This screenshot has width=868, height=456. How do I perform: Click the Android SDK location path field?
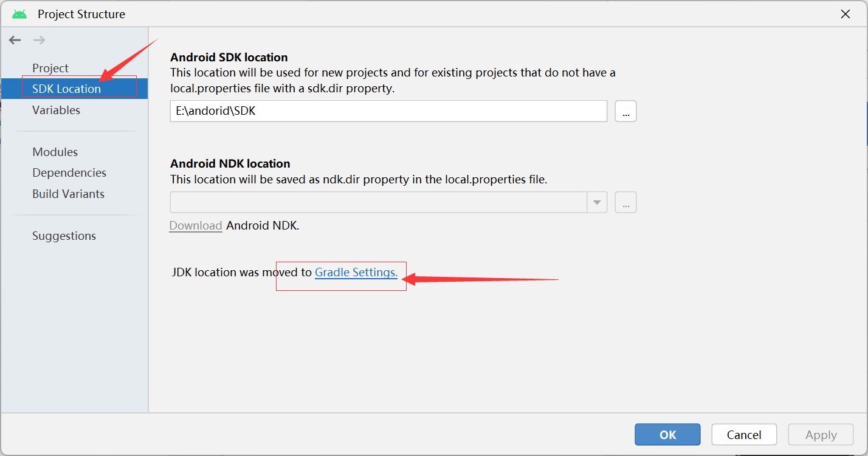388,111
